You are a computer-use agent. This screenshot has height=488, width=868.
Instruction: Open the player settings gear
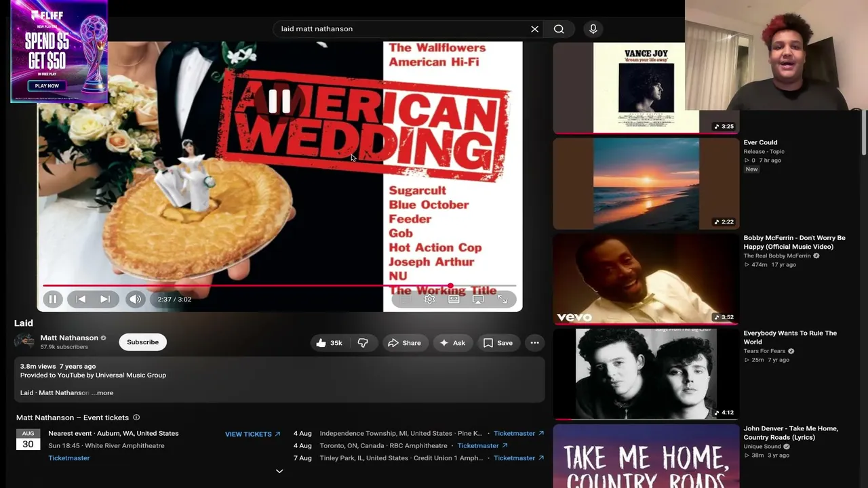point(430,299)
